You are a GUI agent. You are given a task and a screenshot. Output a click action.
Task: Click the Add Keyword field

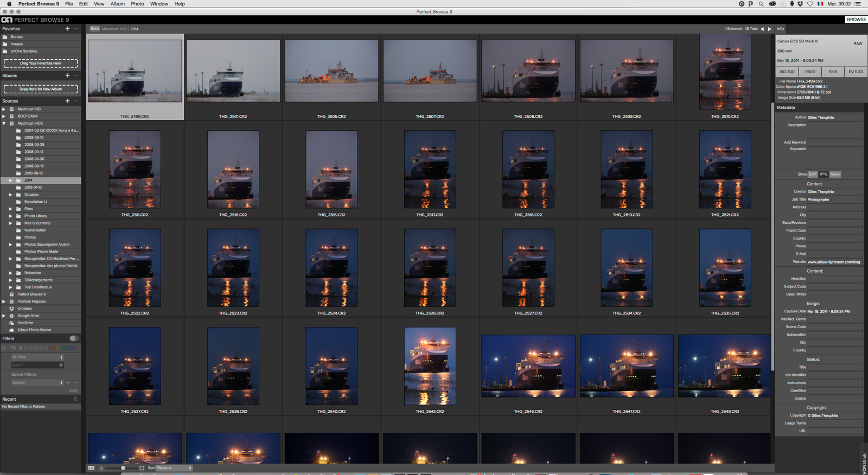click(834, 142)
